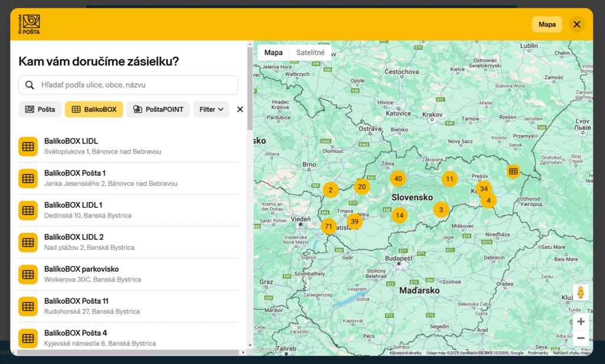Click the Maďarsko label on the map
Screen dimensions: 605x364
click(419, 290)
